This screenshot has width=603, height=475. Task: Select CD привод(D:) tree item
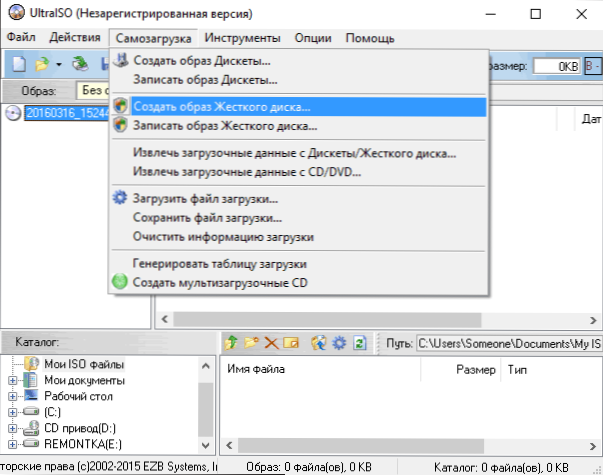tap(80, 428)
